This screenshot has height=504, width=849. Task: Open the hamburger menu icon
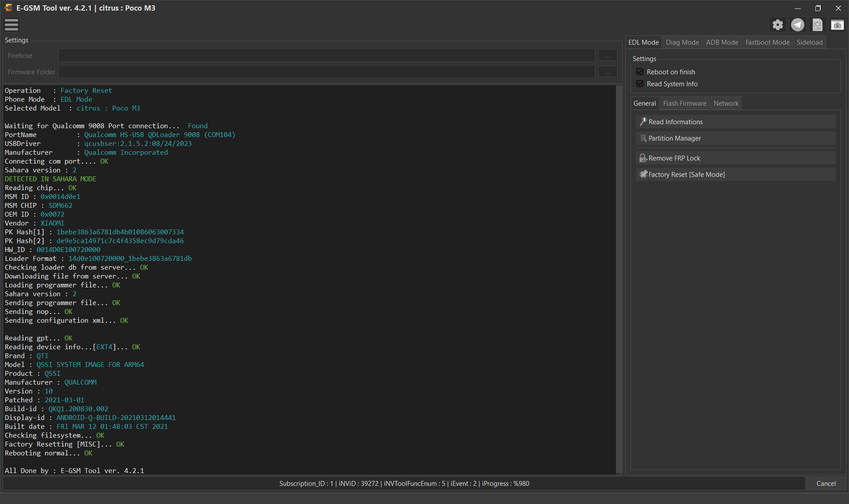coord(11,25)
